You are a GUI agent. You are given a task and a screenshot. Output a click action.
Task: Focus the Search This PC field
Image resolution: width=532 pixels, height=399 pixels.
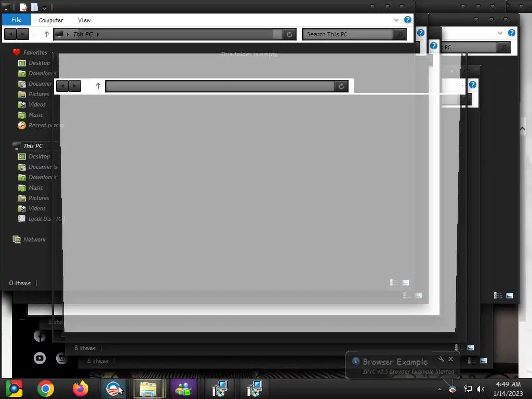tap(348, 34)
